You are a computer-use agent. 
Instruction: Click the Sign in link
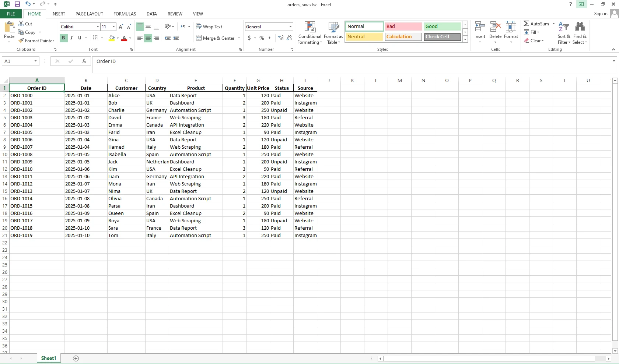pyautogui.click(x=601, y=14)
